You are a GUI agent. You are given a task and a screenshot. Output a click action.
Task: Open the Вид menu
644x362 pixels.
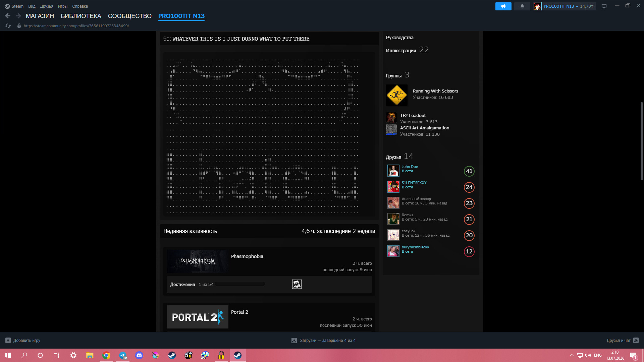[32, 6]
